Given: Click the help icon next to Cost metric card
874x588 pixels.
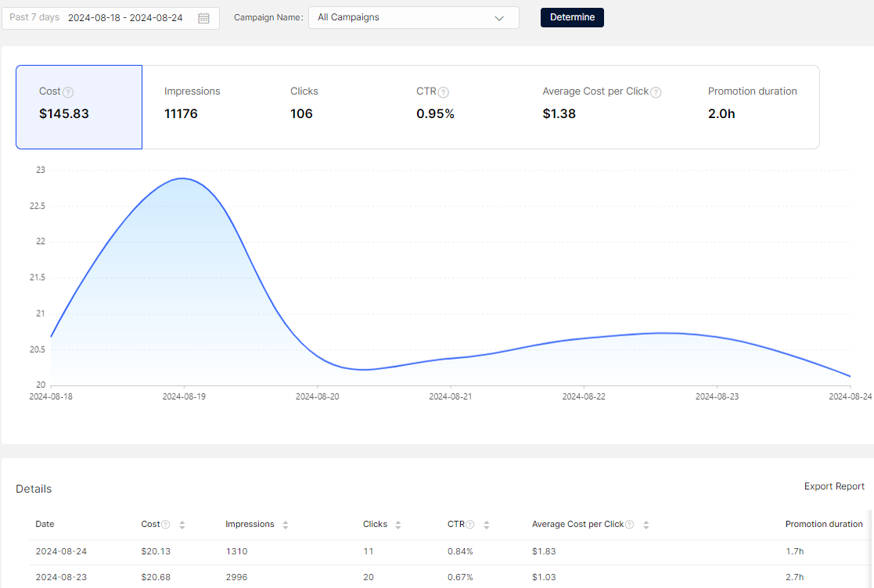Looking at the screenshot, I should pos(68,92).
